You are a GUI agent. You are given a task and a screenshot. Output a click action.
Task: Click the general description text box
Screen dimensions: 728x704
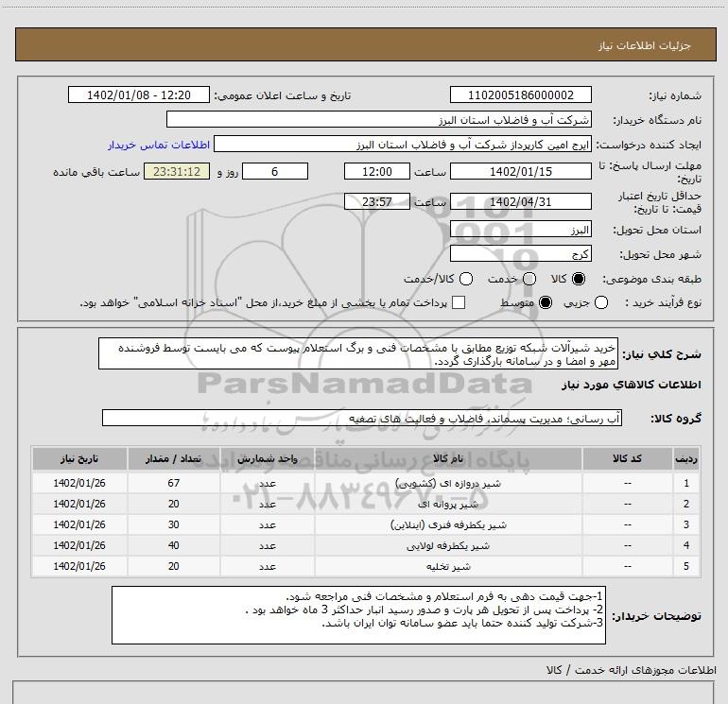358,354
